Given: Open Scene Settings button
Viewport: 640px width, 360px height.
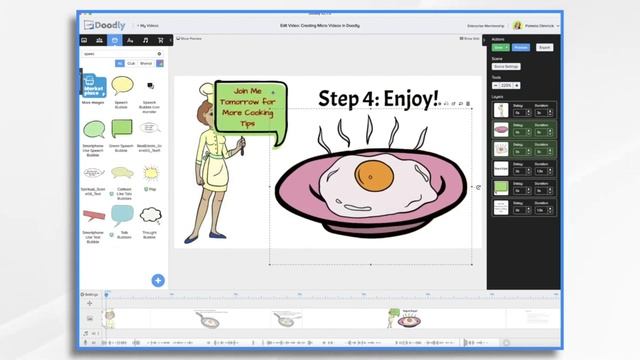Looking at the screenshot, I should [x=506, y=66].
